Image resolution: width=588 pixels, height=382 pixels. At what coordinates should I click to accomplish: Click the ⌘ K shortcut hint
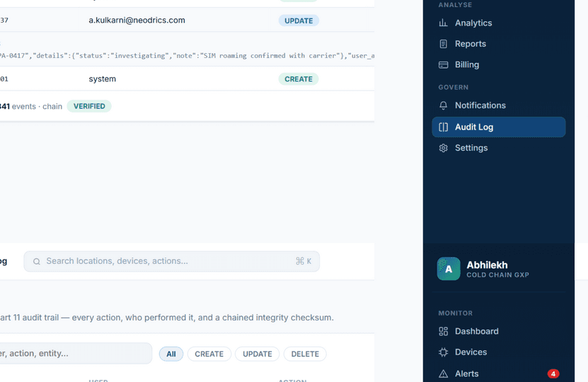(304, 261)
